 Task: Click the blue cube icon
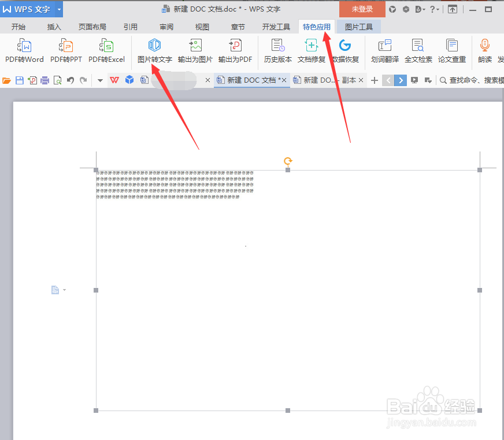(x=129, y=80)
